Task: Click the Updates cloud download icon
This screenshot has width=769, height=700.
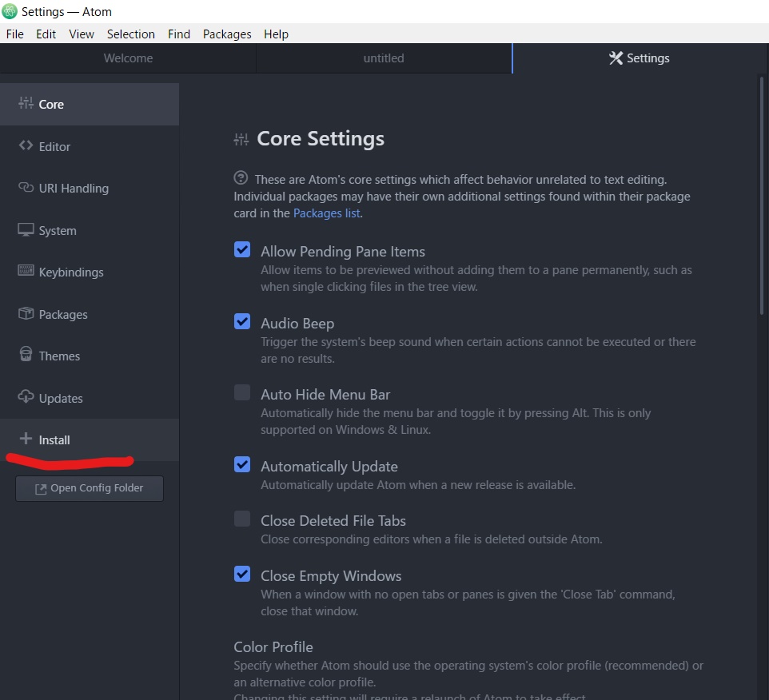Action: (x=26, y=396)
